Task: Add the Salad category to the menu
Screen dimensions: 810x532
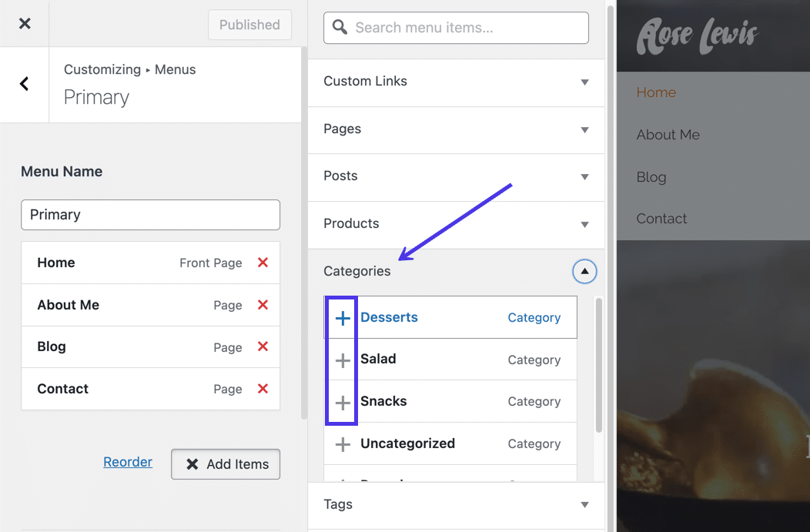Action: click(341, 360)
